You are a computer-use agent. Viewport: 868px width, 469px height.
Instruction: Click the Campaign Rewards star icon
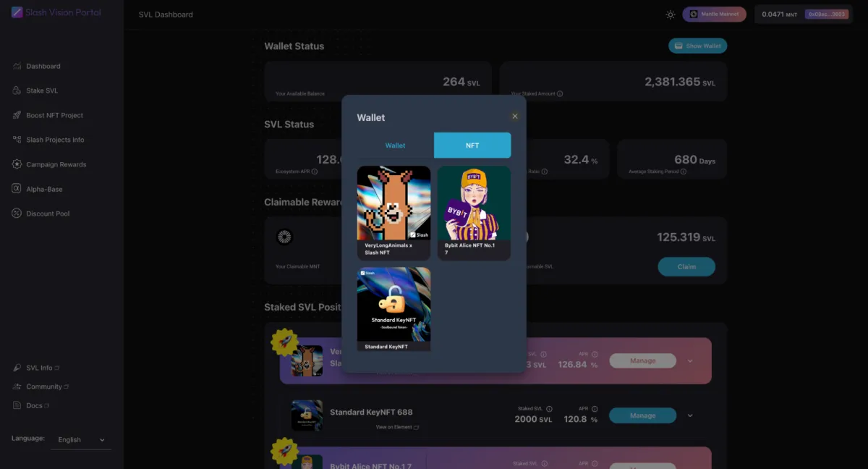click(x=17, y=164)
